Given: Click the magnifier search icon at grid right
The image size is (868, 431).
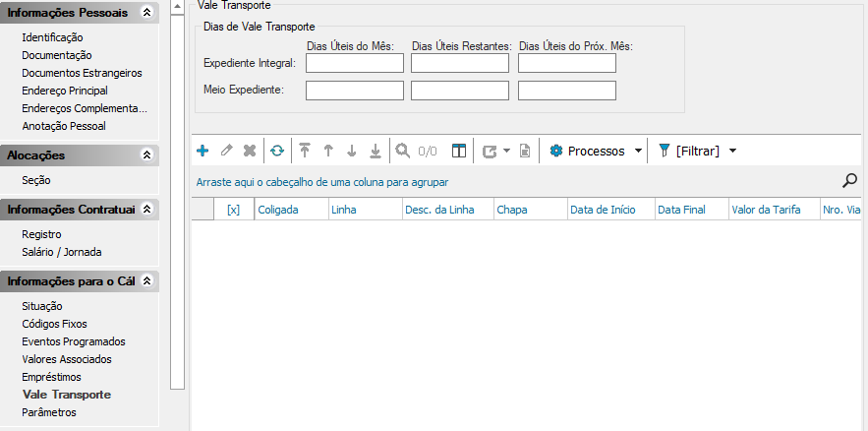Looking at the screenshot, I should (x=850, y=180).
